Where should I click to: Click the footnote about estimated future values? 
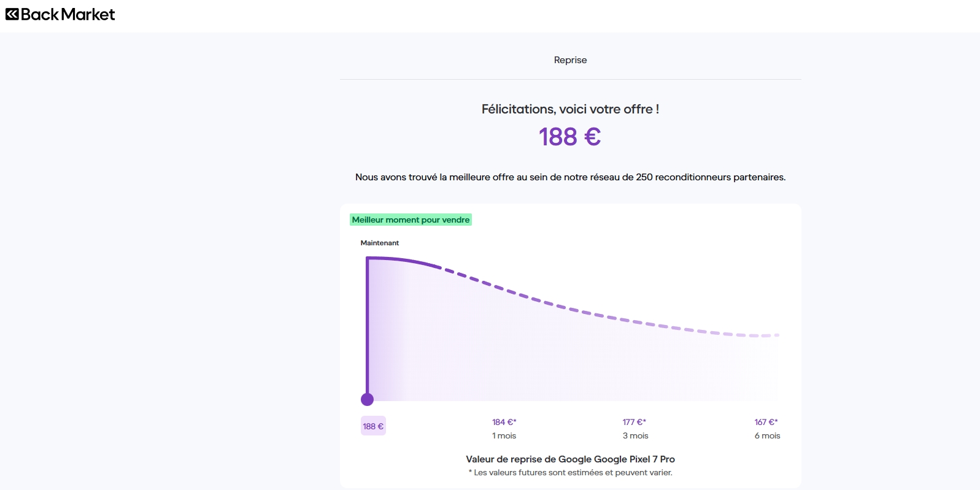coord(570,473)
